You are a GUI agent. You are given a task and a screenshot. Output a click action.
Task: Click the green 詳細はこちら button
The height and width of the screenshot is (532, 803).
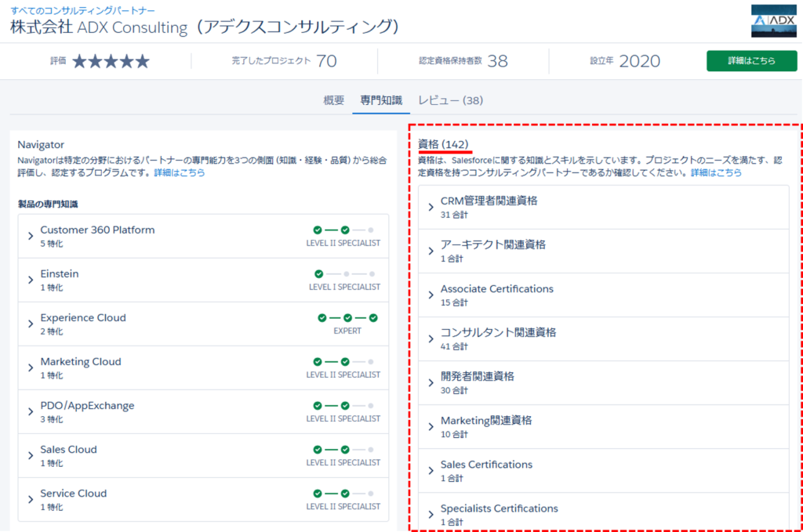pyautogui.click(x=751, y=60)
